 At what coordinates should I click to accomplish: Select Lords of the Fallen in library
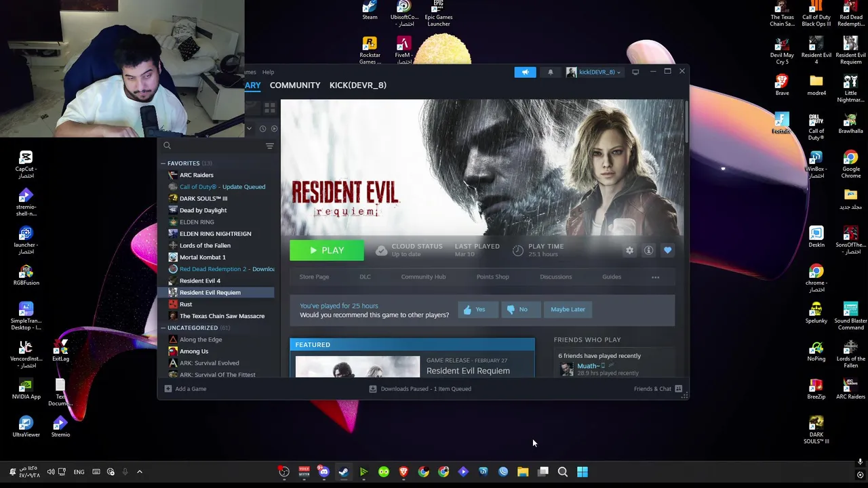tap(205, 245)
